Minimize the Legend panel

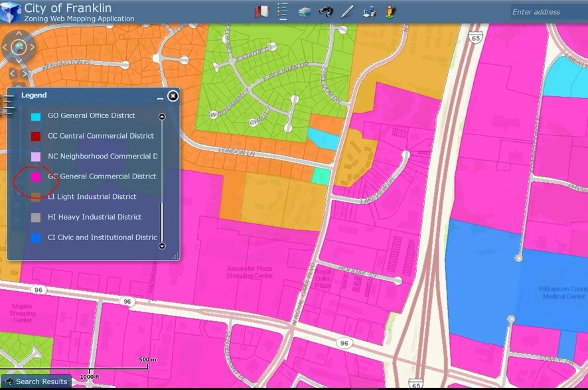click(x=160, y=98)
